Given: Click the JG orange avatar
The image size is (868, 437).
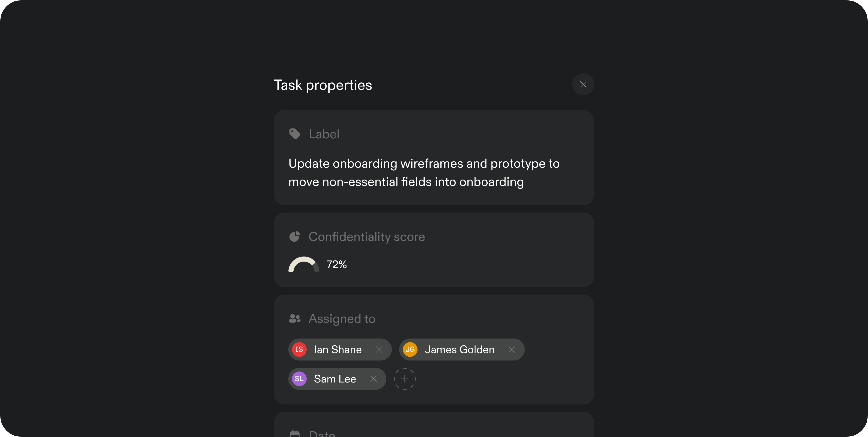Looking at the screenshot, I should tap(410, 350).
